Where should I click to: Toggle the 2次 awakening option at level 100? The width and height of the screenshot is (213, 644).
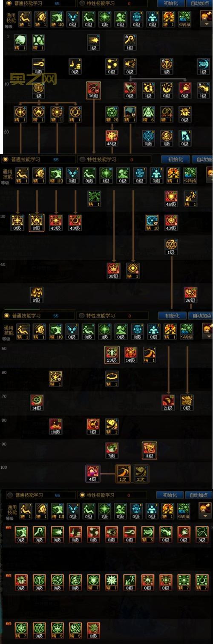pos(141,473)
